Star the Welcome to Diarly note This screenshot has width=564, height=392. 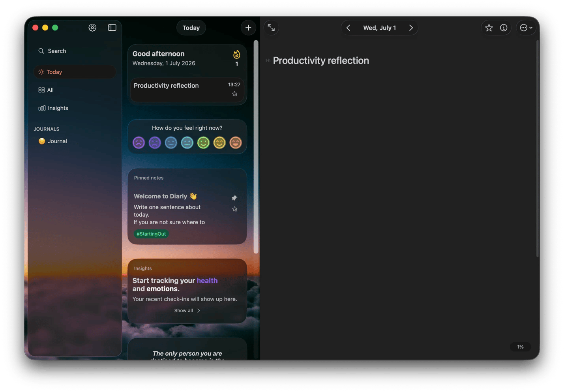point(235,209)
